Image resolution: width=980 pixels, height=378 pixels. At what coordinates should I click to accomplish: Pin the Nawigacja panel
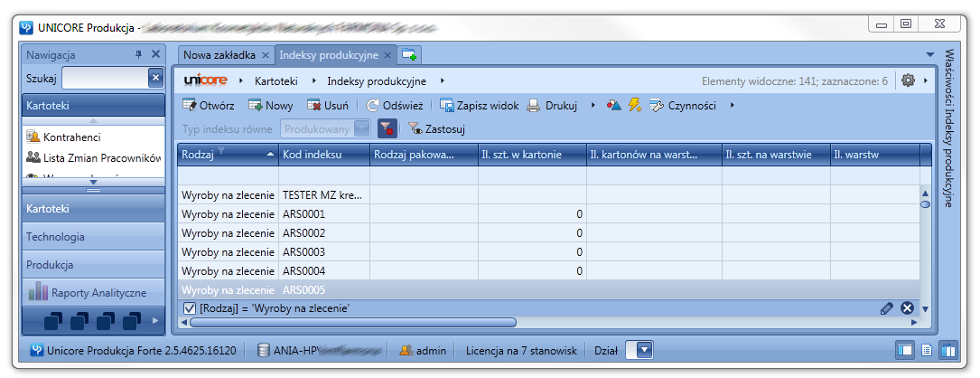click(x=139, y=54)
